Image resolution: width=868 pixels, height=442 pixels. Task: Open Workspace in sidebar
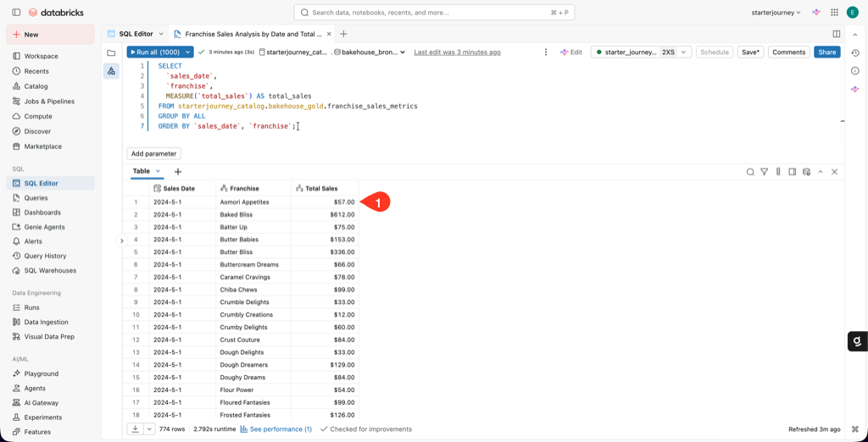click(x=50, y=56)
